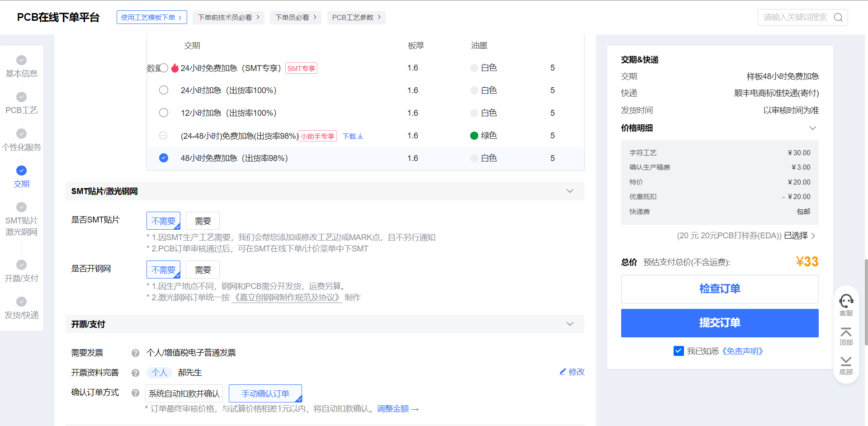Select 12小时加急 出货率100% radio

coord(164,113)
